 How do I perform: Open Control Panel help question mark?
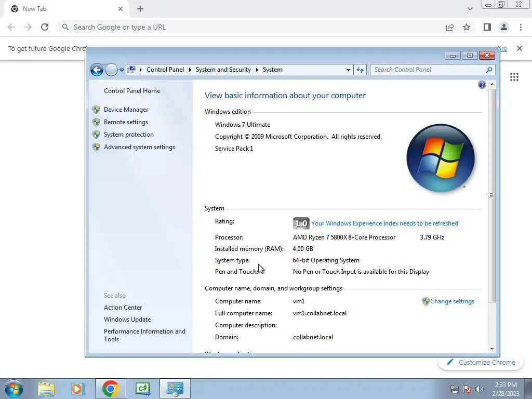coord(482,85)
